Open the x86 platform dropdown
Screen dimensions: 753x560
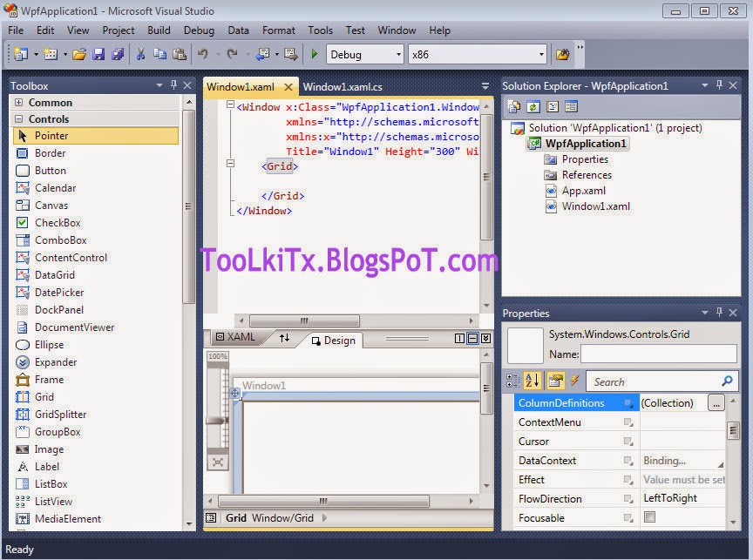(541, 54)
